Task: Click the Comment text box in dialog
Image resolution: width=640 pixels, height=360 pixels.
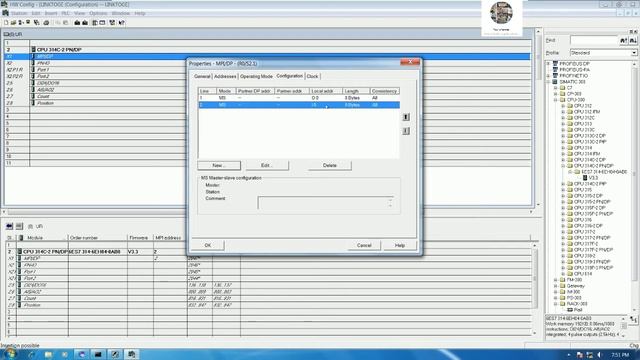Action: click(x=326, y=203)
